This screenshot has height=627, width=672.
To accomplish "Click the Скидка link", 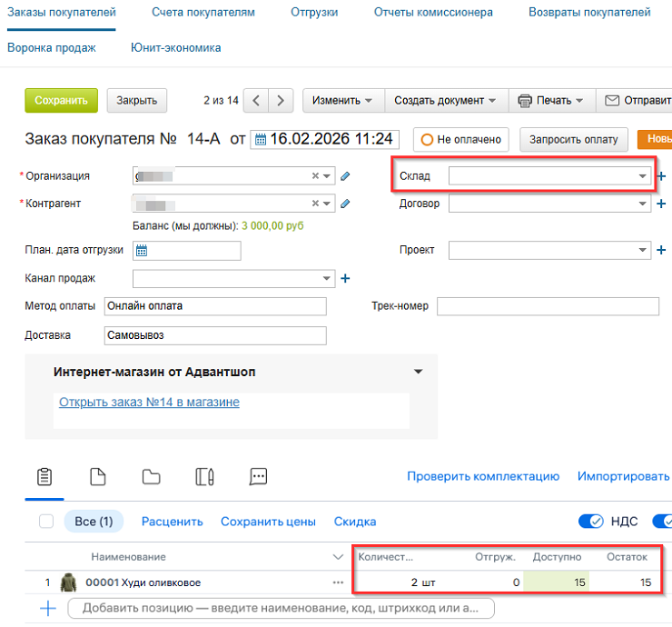I will pos(355,522).
